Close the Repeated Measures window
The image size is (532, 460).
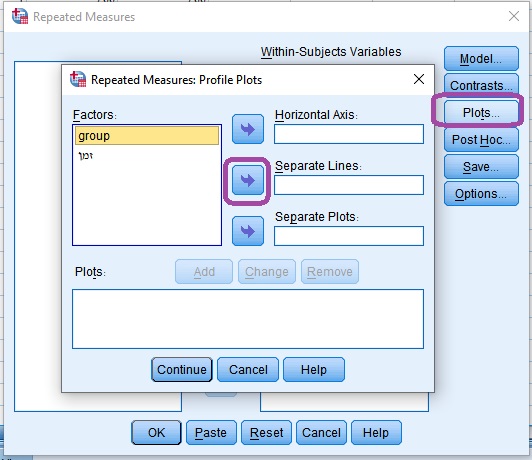coord(514,16)
